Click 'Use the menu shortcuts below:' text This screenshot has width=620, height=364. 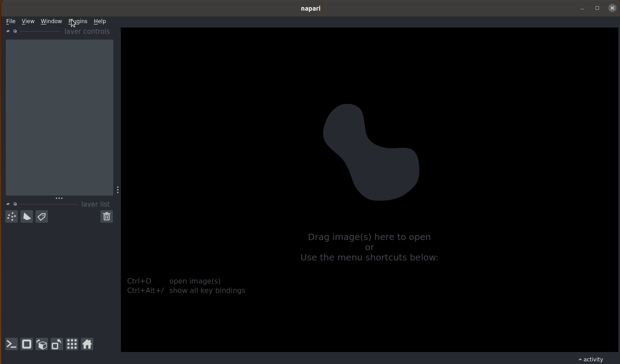[x=369, y=257]
